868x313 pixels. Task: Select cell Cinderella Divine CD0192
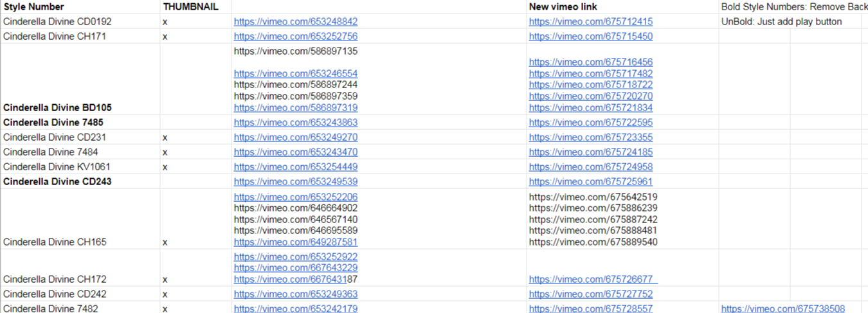coord(80,22)
